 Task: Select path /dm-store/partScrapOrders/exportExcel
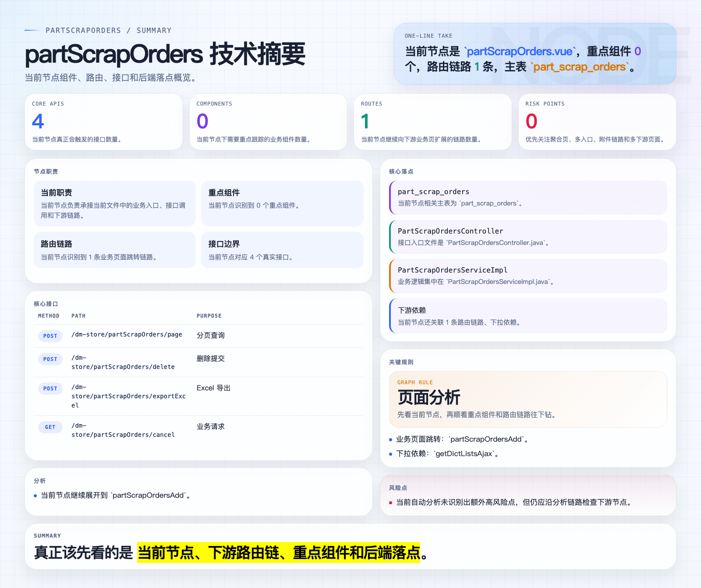(129, 396)
